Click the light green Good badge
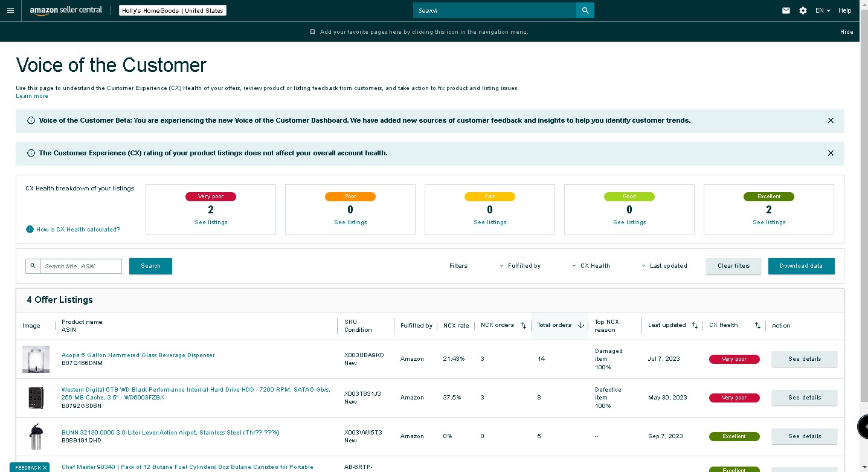This screenshot has width=868, height=472. tap(629, 196)
